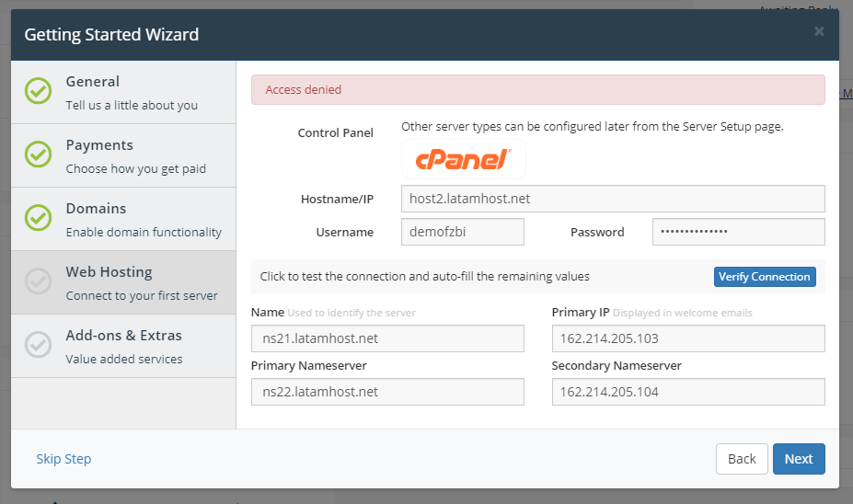853x504 pixels.
Task: Click the Next button
Action: point(798,459)
